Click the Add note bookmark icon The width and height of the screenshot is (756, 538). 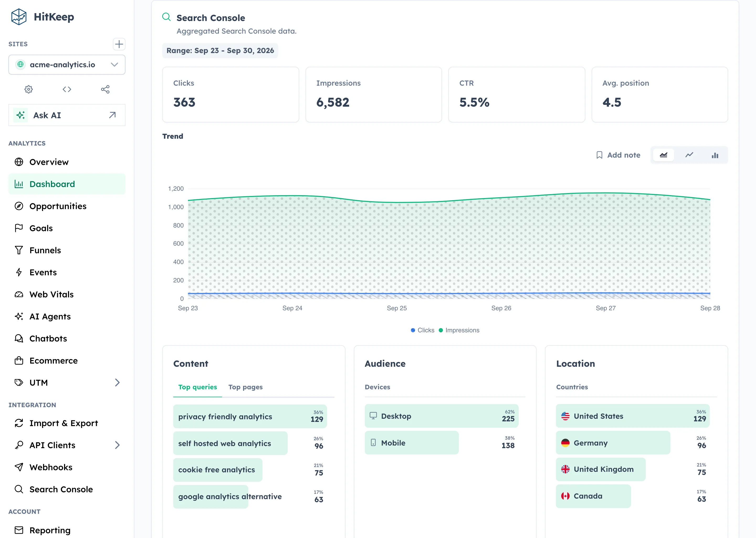600,155
